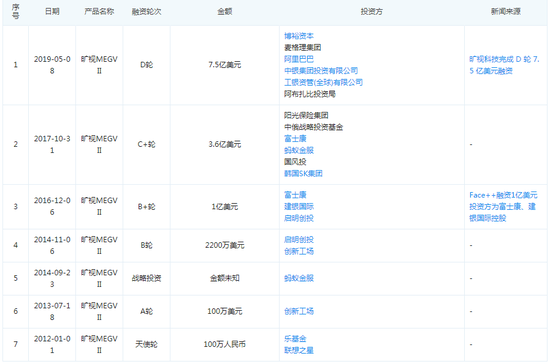Select the 产品名称 column header
The height and width of the screenshot is (364, 550).
click(99, 12)
